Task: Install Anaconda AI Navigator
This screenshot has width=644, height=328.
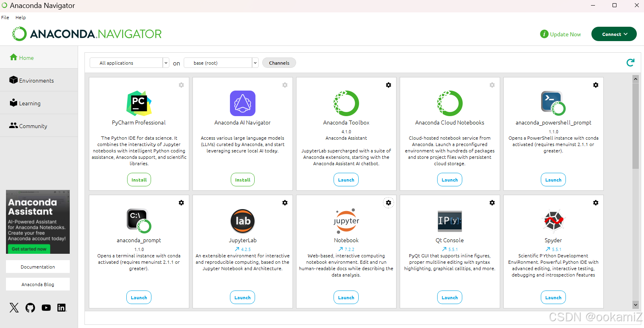Action: tap(243, 180)
